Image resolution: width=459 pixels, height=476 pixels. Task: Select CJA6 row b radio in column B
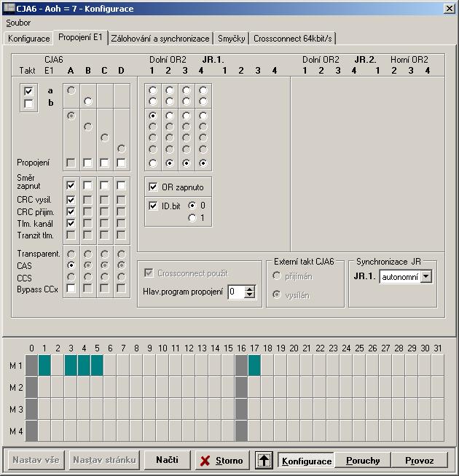point(88,101)
